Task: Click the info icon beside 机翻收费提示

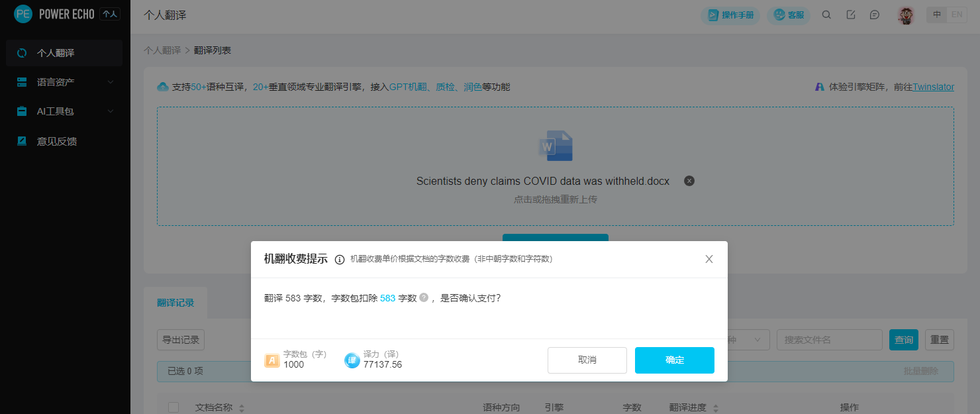Action: click(338, 258)
